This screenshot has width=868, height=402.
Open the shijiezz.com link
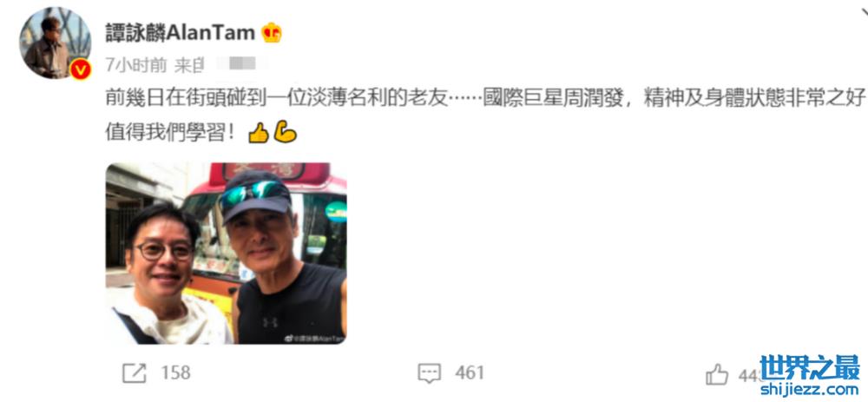(x=810, y=390)
